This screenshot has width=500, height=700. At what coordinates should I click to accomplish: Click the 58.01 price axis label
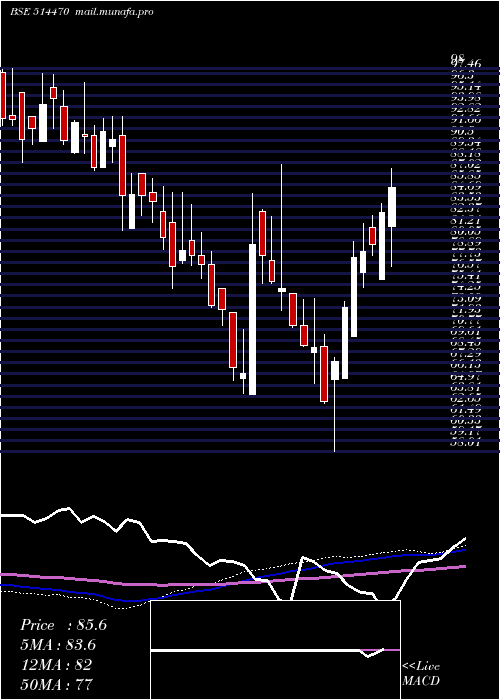tap(465, 443)
